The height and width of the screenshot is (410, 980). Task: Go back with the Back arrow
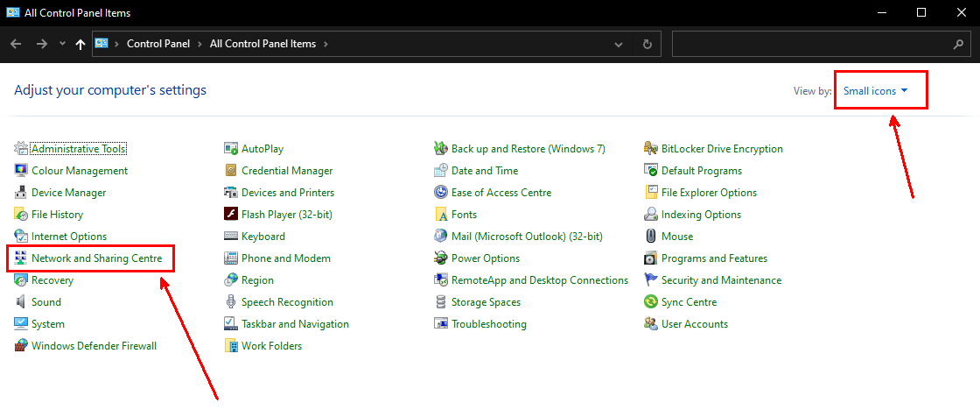coord(16,44)
